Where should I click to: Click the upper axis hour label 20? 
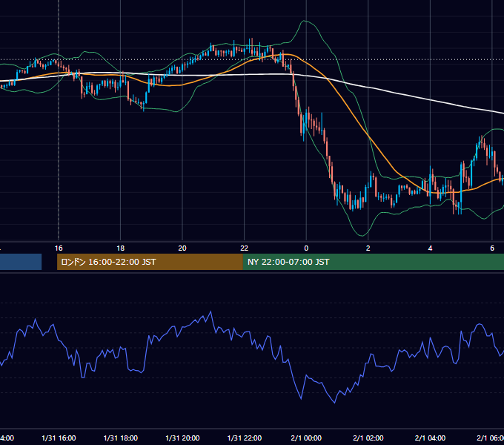pos(182,248)
